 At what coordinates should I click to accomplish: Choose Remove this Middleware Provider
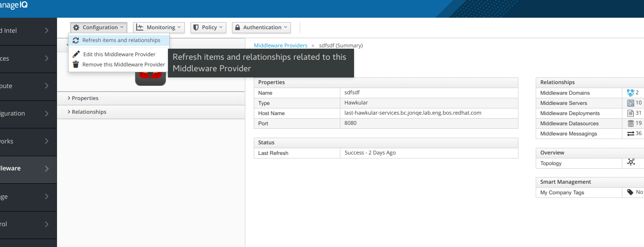(x=123, y=65)
